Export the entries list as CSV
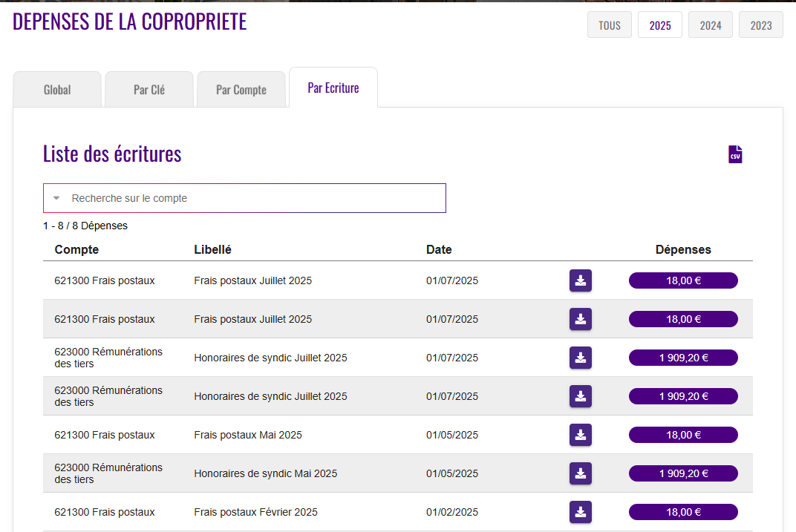This screenshot has height=532, width=796. click(735, 154)
